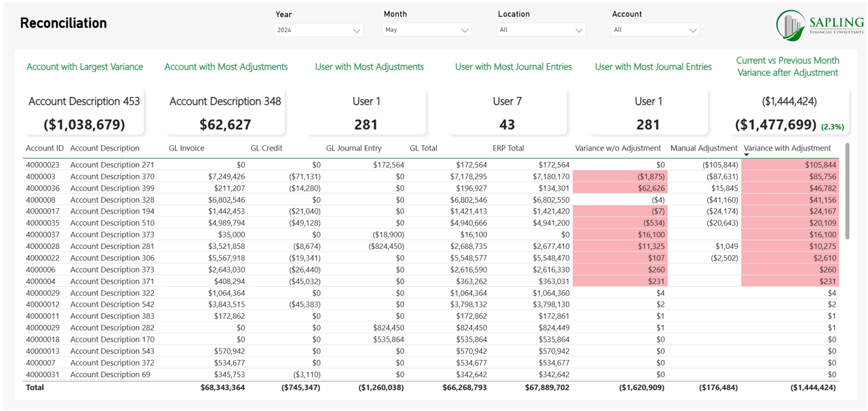
Task: Click the Account with Largest Variance title
Action: 85,66
